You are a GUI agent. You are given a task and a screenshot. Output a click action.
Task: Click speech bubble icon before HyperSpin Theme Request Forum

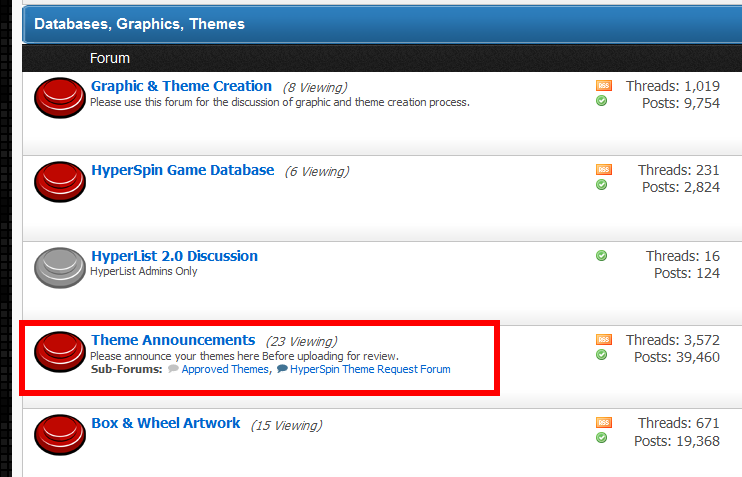tap(282, 369)
